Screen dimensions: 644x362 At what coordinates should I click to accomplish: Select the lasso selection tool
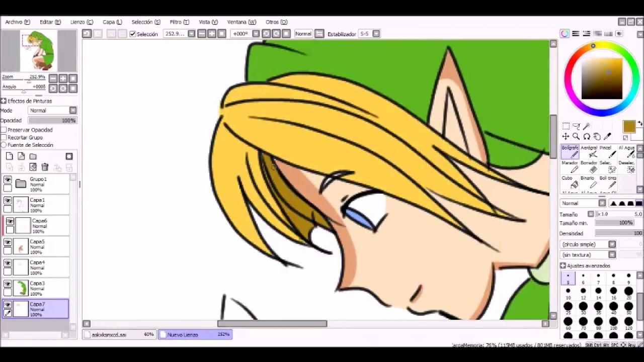(x=576, y=126)
